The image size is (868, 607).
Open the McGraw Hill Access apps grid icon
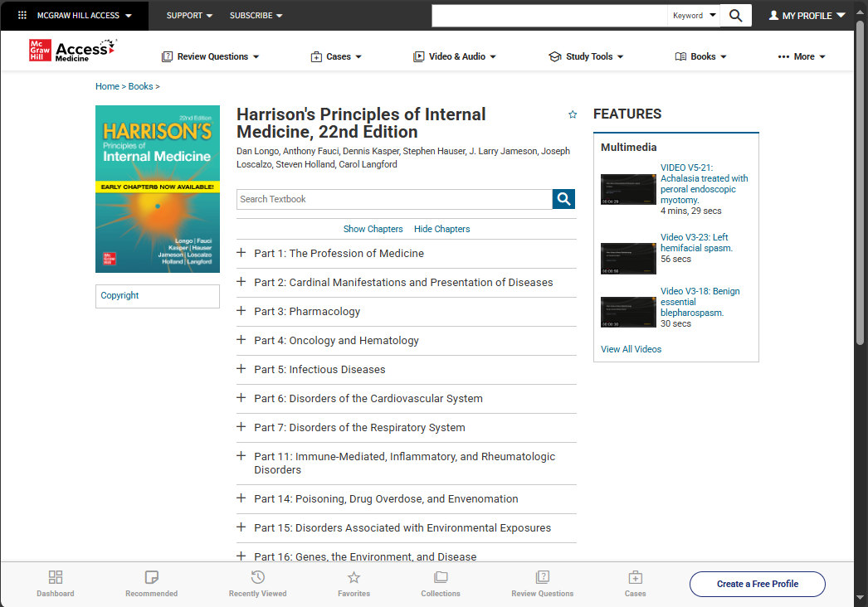coord(22,16)
